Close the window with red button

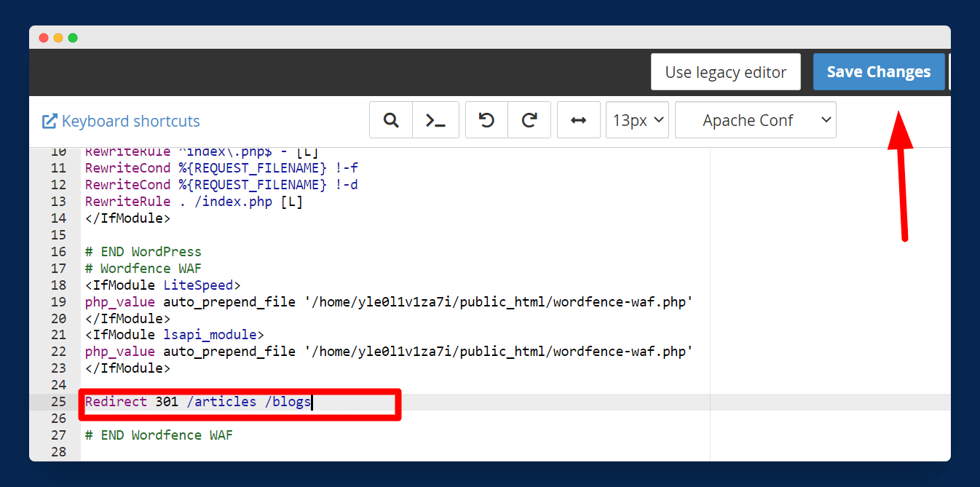pos(44,38)
